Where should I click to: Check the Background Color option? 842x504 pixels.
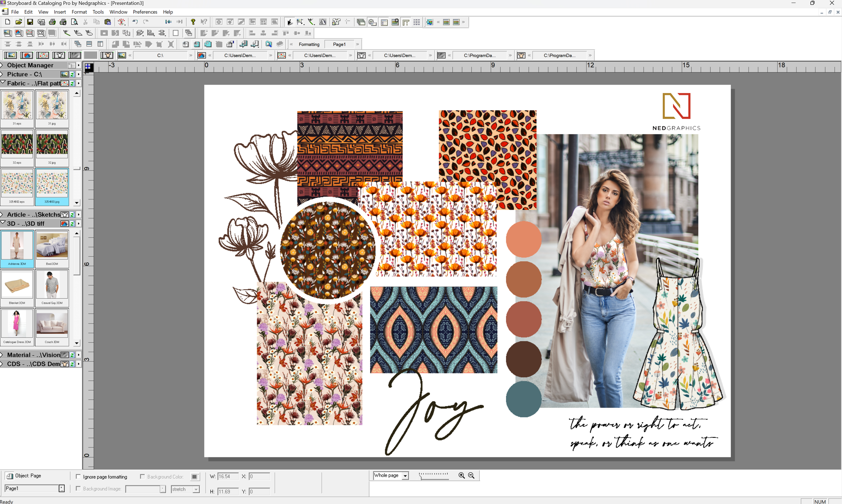pyautogui.click(x=142, y=476)
